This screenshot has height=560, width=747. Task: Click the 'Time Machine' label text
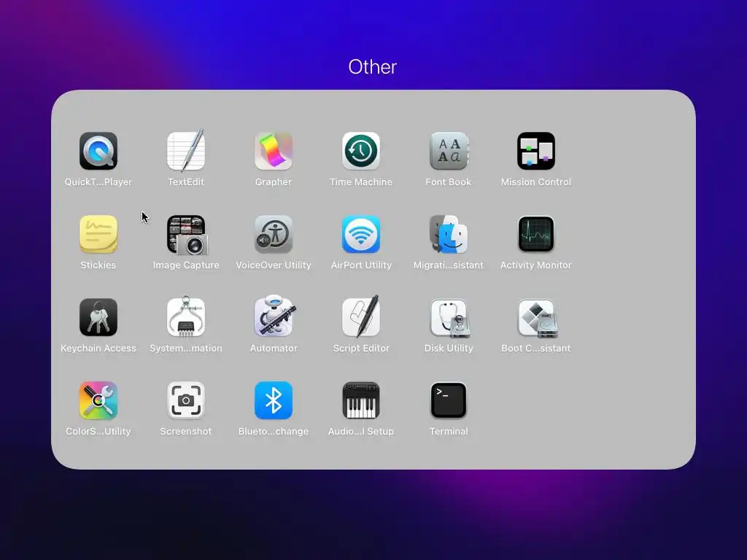[x=361, y=182]
